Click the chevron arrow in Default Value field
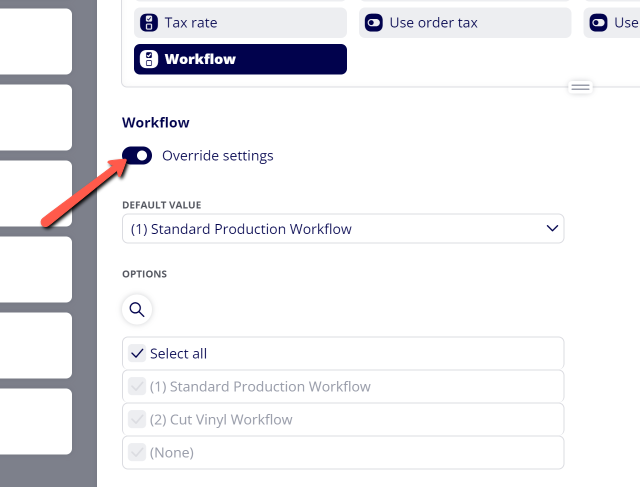 552,228
